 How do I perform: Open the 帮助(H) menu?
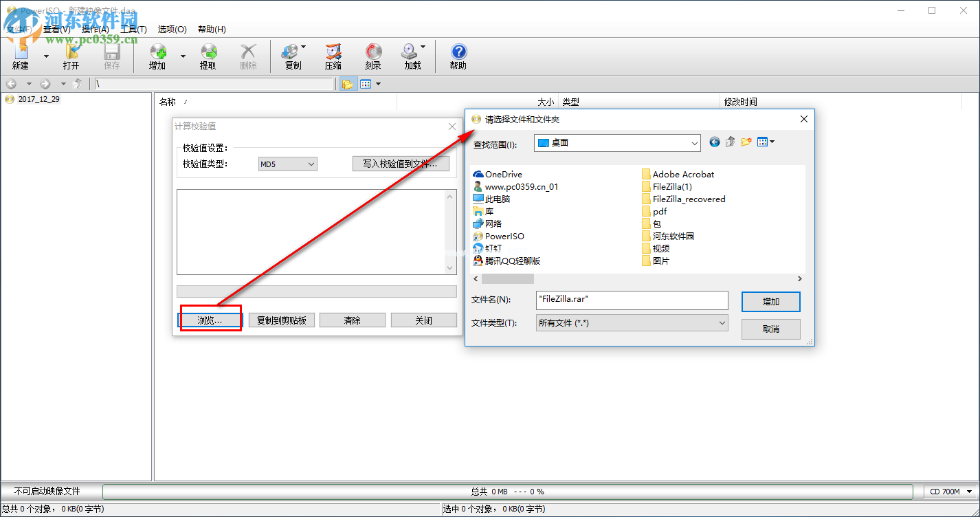[212, 30]
